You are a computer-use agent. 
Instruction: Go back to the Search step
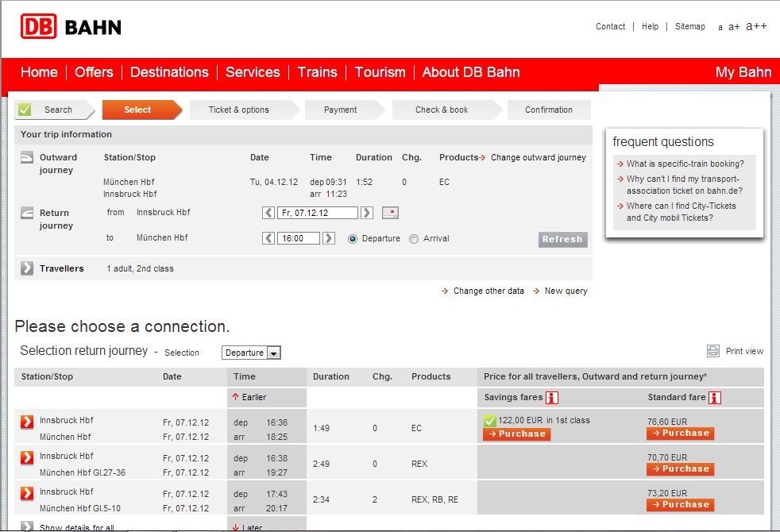coord(54,110)
